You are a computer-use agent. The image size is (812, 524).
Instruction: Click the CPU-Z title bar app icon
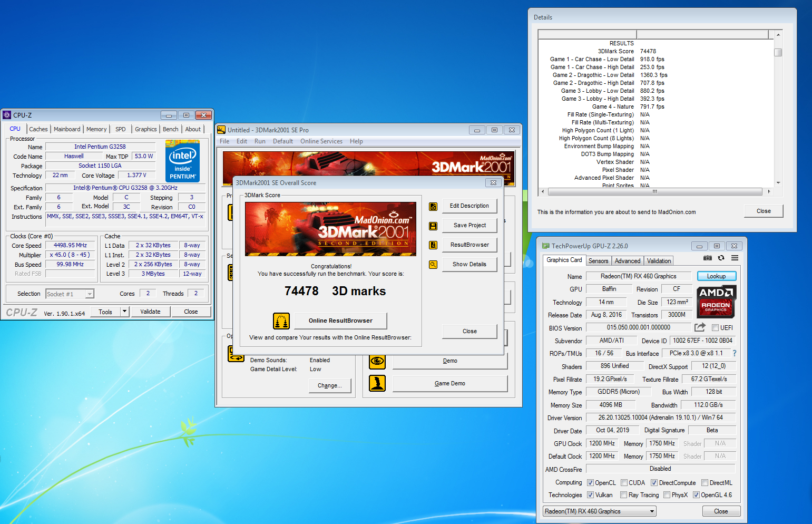[x=7, y=115]
